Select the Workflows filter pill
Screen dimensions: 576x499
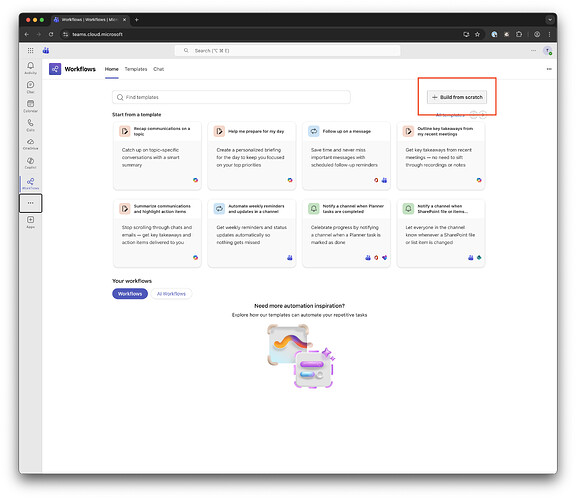click(x=130, y=294)
